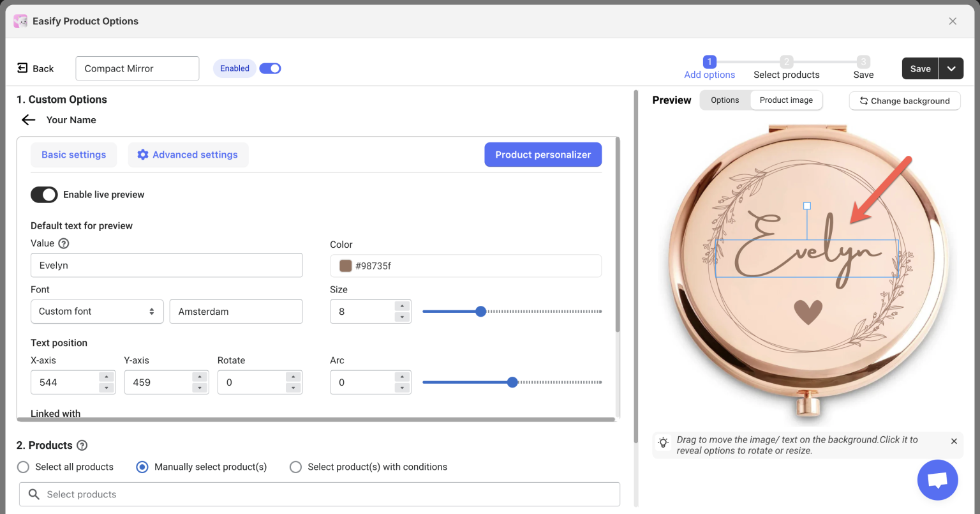Image resolution: width=980 pixels, height=514 pixels.
Task: Click the help icon next to Products heading
Action: tap(82, 446)
